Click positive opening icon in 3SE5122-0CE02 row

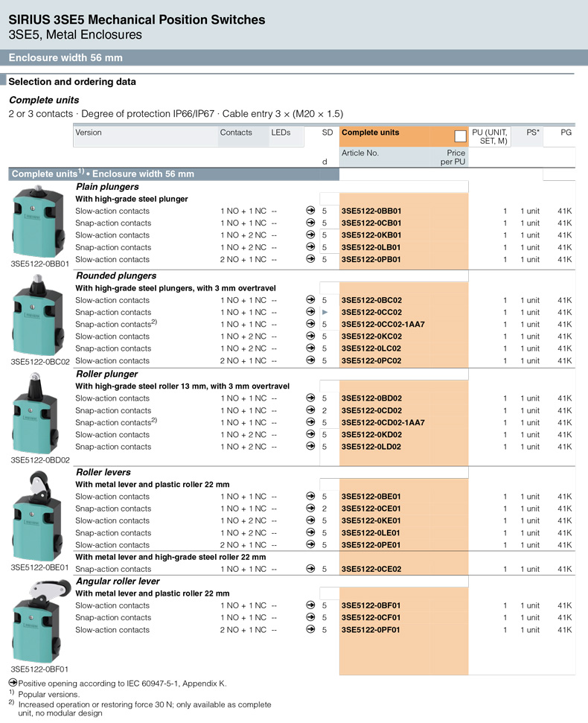(x=310, y=570)
